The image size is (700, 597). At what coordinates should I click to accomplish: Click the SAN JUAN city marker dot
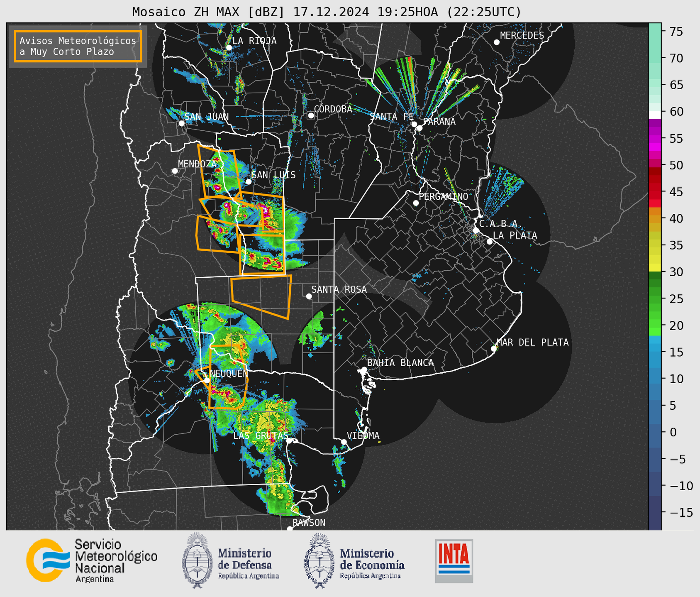pos(181,123)
